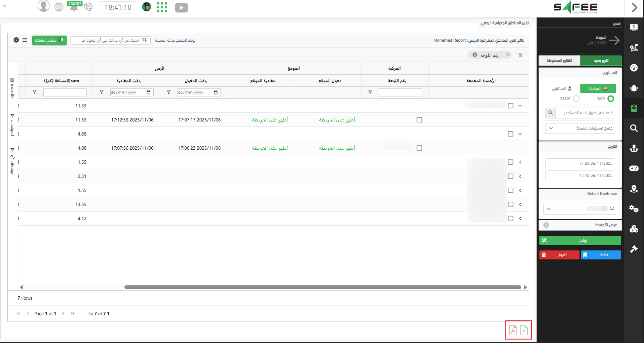Click the info icon in report toolbar
644x343 pixels.
(x=16, y=40)
